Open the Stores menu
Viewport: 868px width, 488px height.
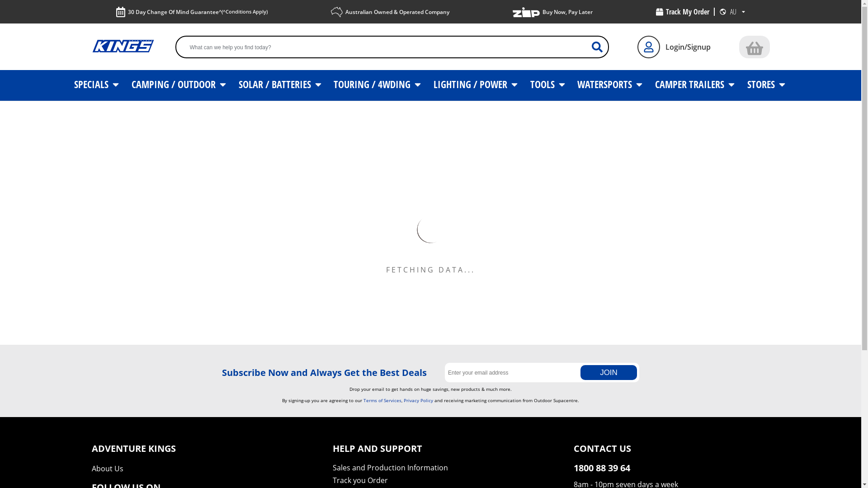pyautogui.click(x=766, y=85)
